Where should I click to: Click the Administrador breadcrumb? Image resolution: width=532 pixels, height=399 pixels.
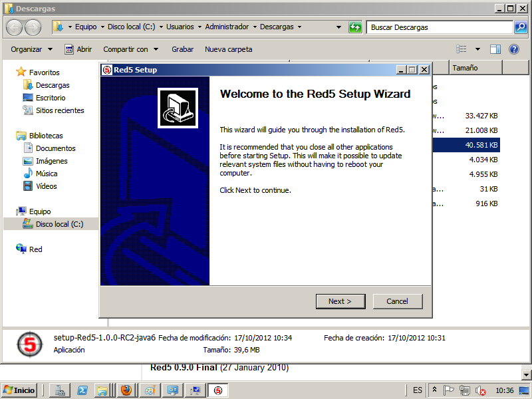coord(227,27)
